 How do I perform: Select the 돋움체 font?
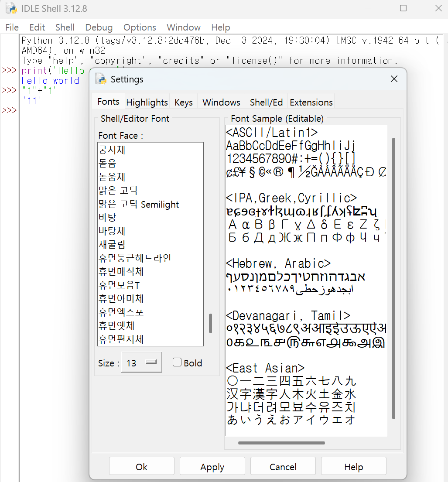coord(150,177)
